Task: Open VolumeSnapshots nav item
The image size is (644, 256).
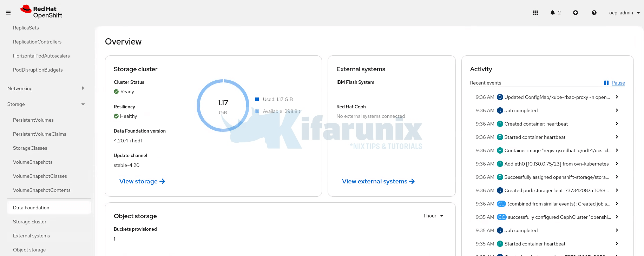Action: point(33,162)
